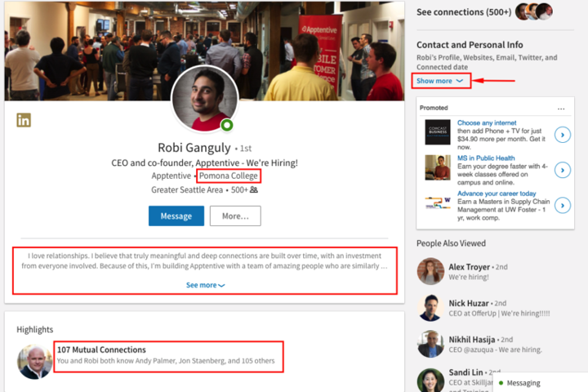
Task: Click the People Also Viewed heading
Action: 451,243
